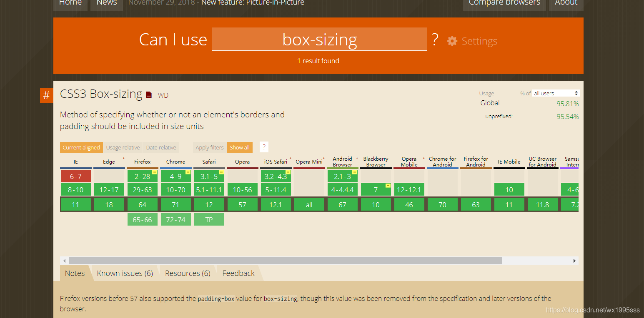Click the Firefox 64 cell
Viewport: 644px width, 318px height.
click(x=143, y=204)
